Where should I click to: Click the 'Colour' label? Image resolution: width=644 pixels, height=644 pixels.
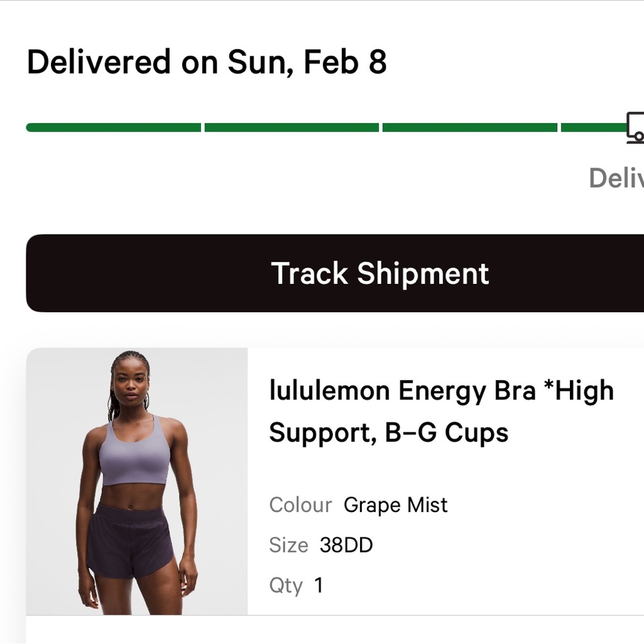300,506
